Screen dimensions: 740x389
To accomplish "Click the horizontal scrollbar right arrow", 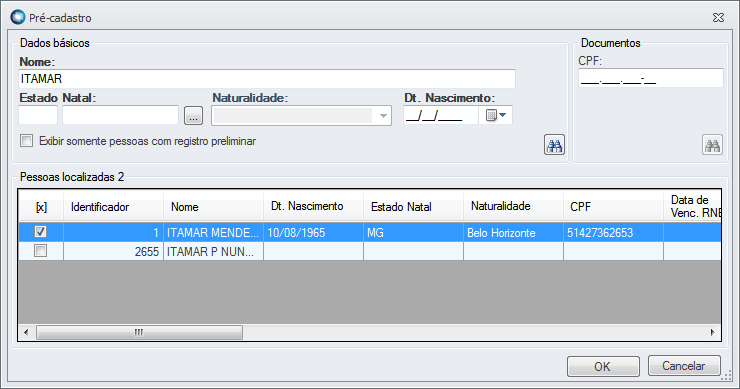I will click(713, 332).
